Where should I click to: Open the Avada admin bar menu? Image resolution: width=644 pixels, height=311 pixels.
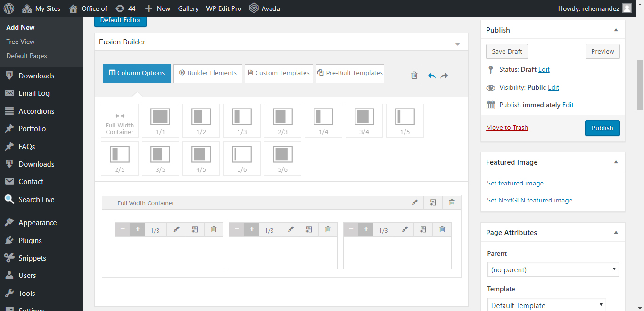coord(264,8)
